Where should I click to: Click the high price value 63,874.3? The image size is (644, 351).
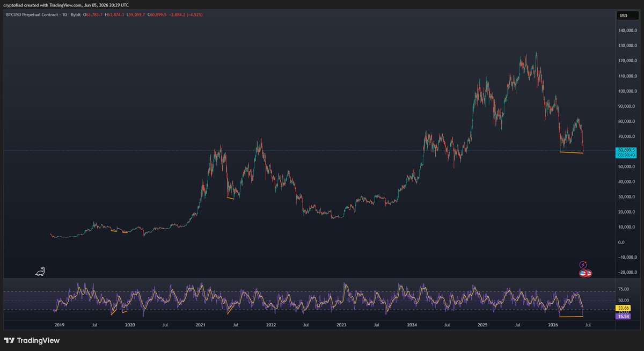pos(115,15)
